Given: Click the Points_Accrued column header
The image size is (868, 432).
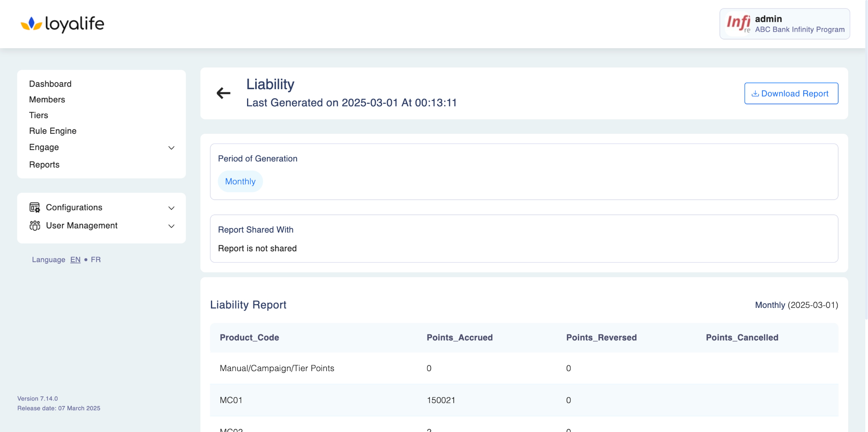Looking at the screenshot, I should click(x=460, y=337).
